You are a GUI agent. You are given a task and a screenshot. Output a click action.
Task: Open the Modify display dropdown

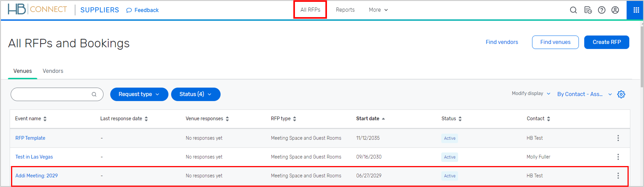(x=531, y=93)
